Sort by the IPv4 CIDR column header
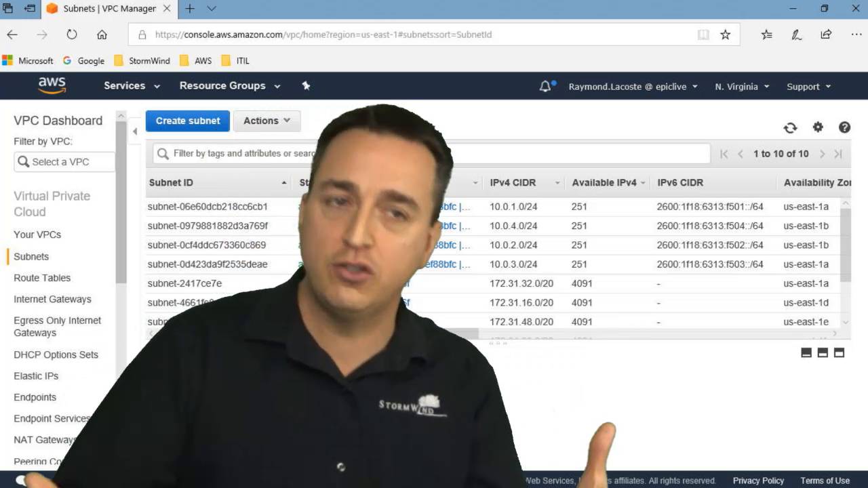 (513, 182)
